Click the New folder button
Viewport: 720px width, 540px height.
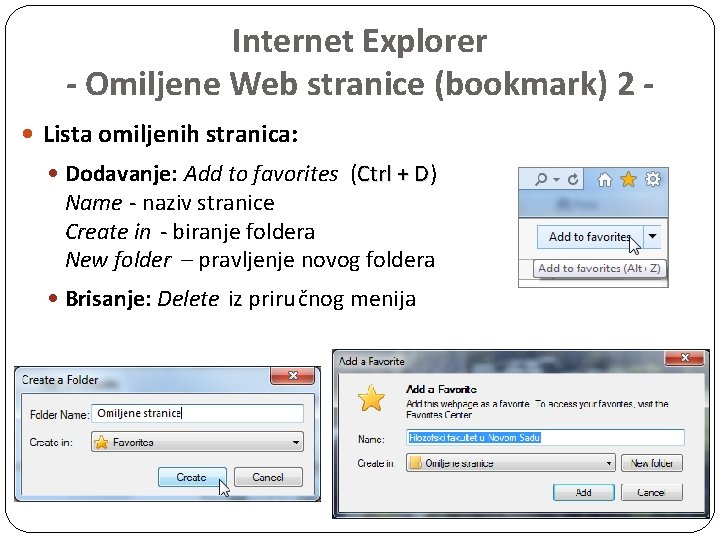point(652,463)
